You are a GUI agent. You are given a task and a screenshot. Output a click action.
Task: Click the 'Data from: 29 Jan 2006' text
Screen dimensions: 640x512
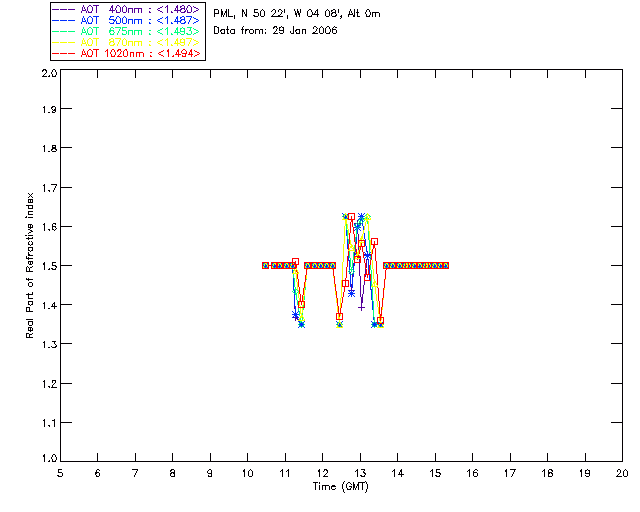click(x=275, y=31)
